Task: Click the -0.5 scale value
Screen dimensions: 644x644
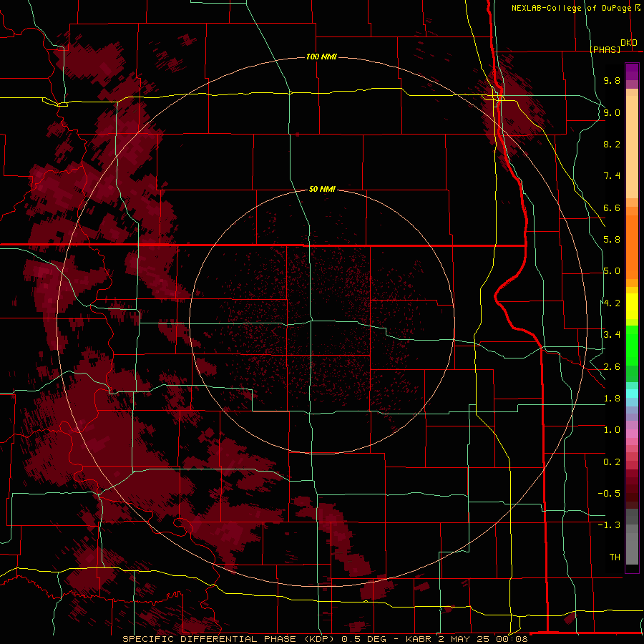Action: tap(609, 494)
